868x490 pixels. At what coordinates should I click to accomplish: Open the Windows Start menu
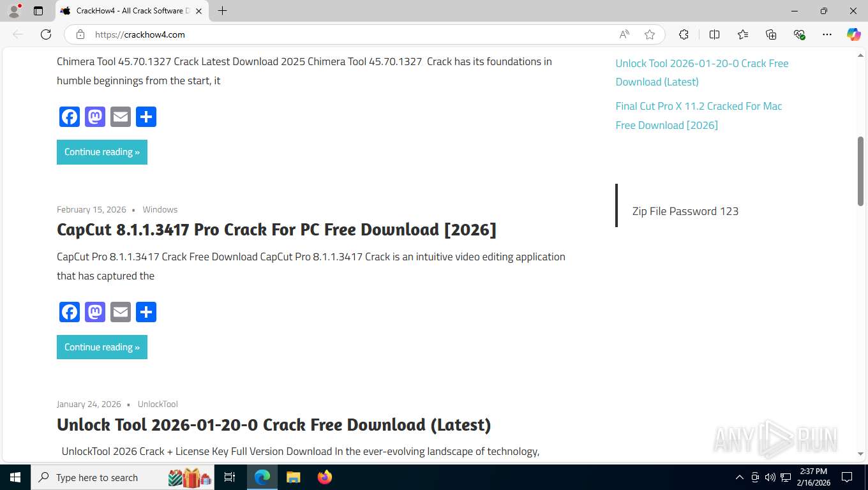pyautogui.click(x=15, y=477)
